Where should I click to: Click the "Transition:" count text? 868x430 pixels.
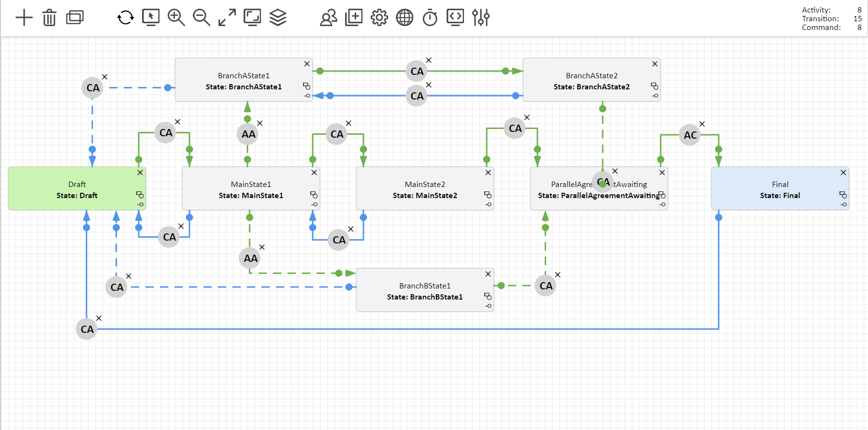point(820,19)
